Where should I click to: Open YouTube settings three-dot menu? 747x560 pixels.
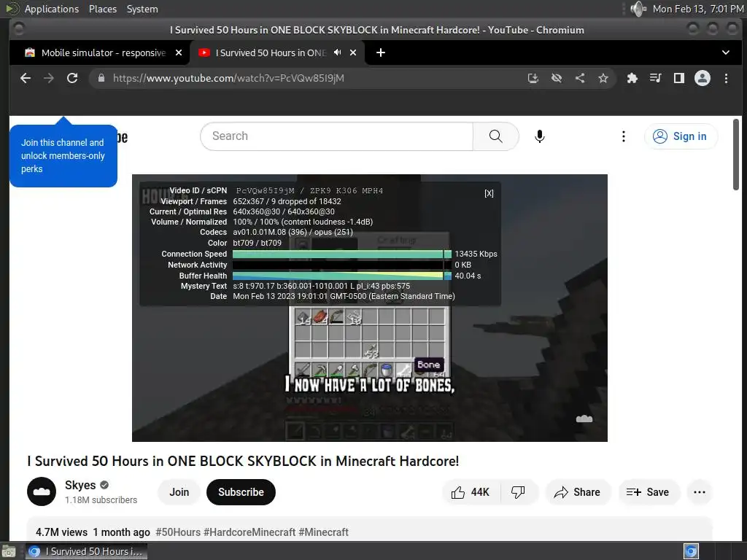[623, 136]
